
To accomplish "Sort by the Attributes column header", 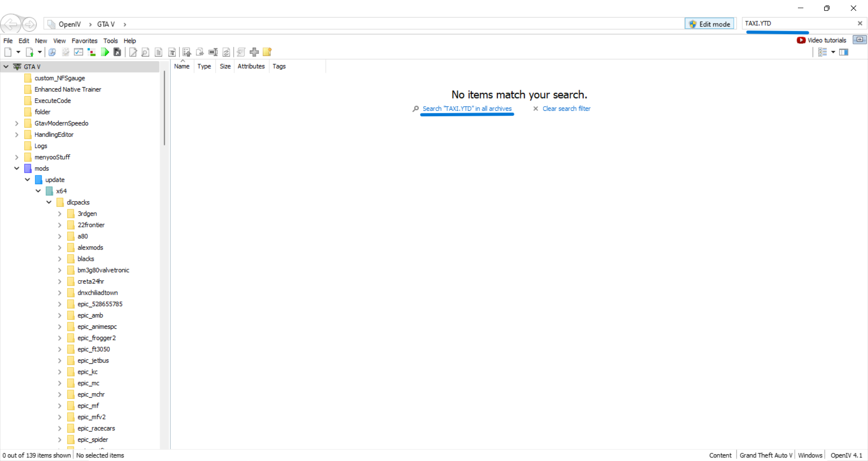I will point(251,66).
